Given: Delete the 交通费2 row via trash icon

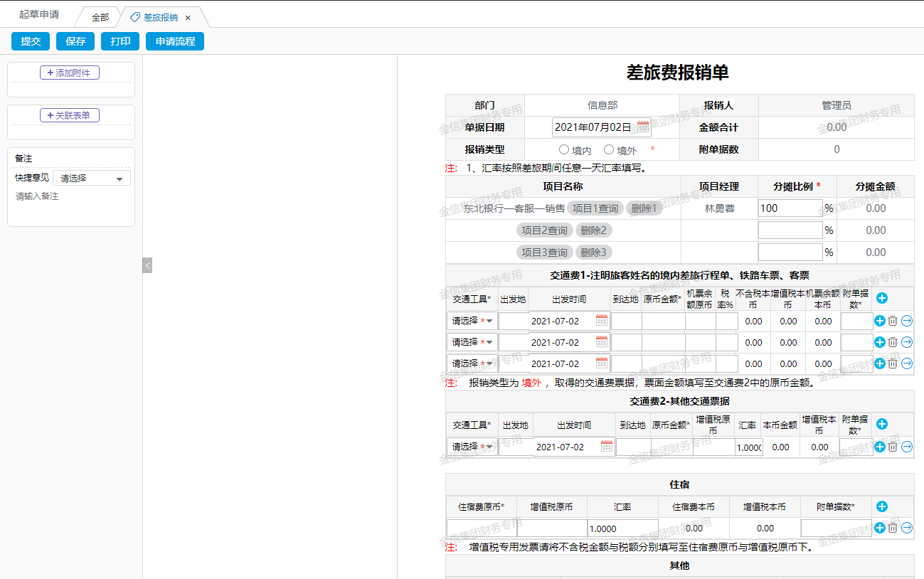Looking at the screenshot, I should [893, 447].
